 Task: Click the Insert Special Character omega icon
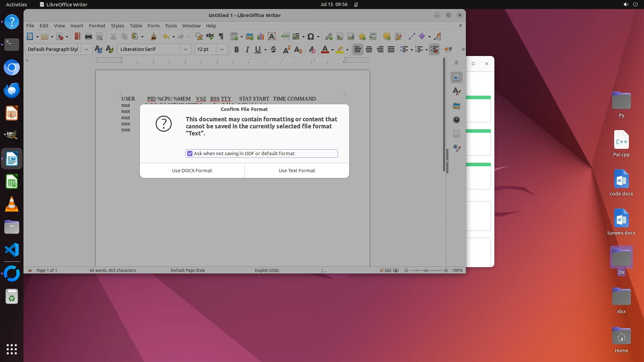pos(311,37)
